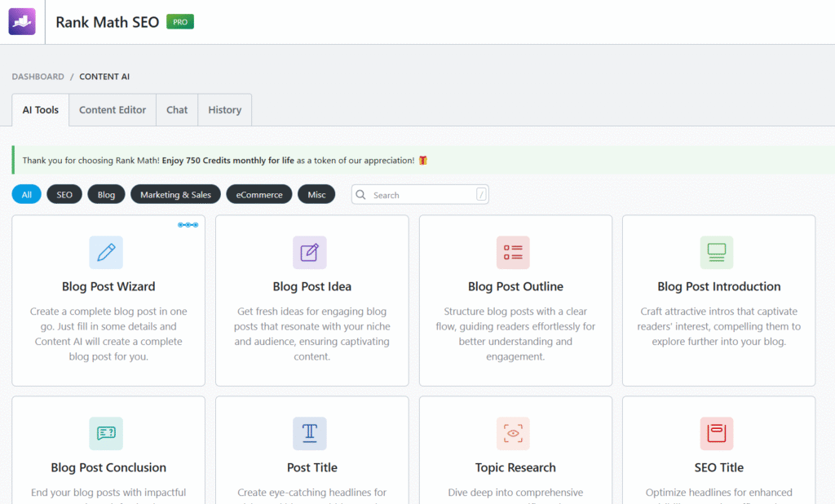This screenshot has width=835, height=504.
Task: Click the Blog Post Conclusion chat icon
Action: click(x=106, y=433)
